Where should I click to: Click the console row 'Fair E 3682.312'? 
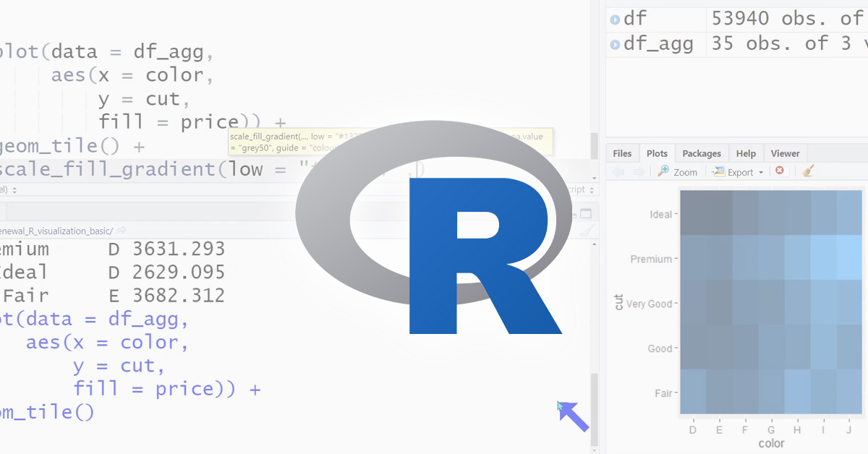click(114, 296)
